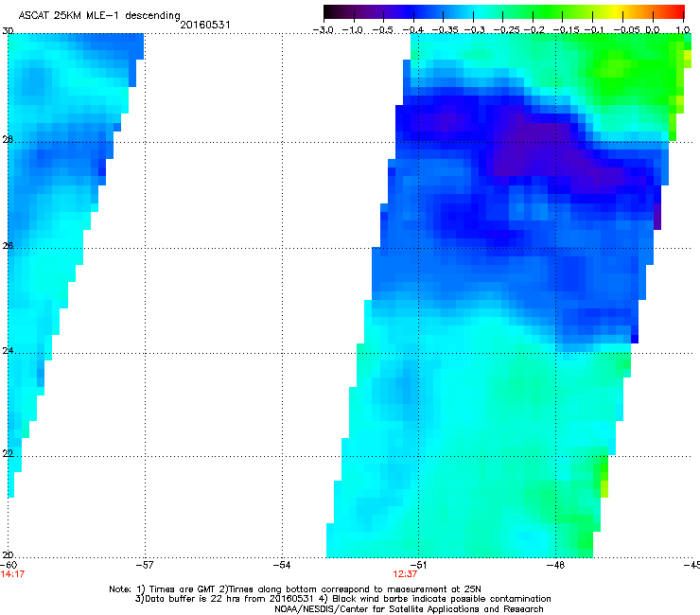700x615 pixels.
Task: Select the -0.15 color scale label
Action: (x=566, y=30)
